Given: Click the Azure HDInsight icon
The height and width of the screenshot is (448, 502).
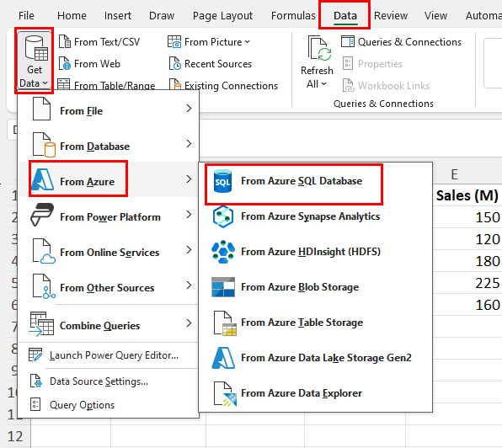Looking at the screenshot, I should point(223,252).
